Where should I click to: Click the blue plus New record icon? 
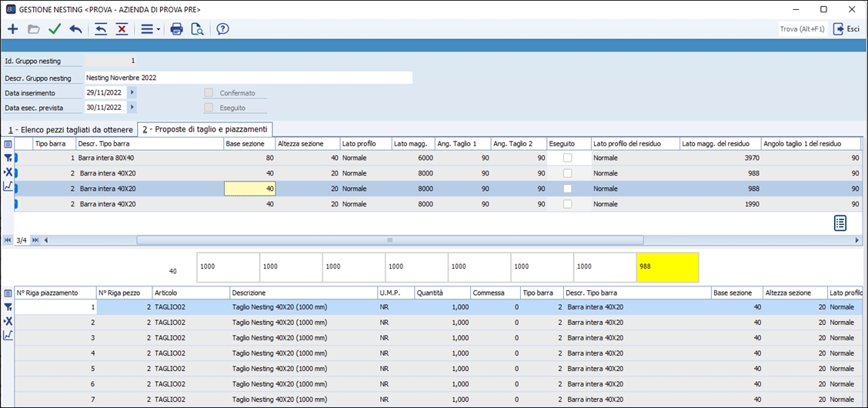[12, 29]
